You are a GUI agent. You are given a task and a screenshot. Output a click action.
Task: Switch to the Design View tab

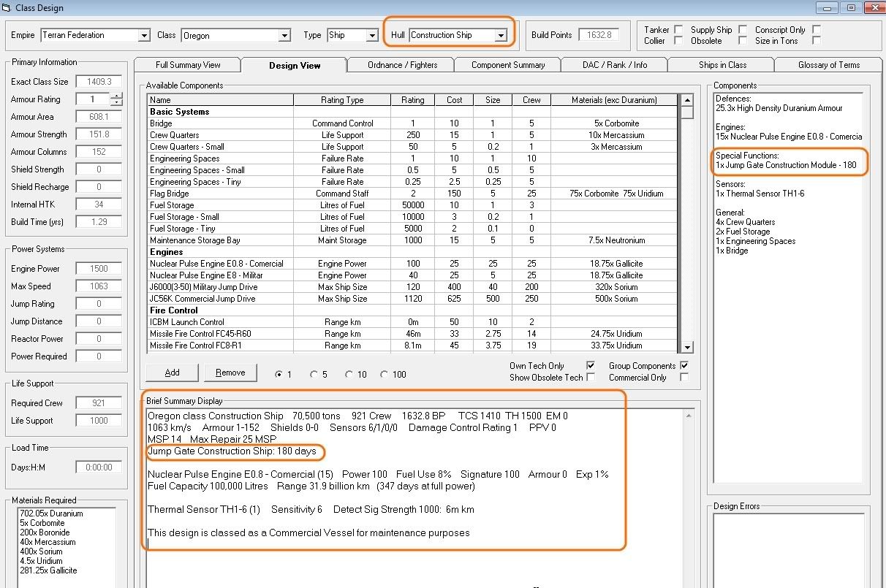click(x=295, y=65)
